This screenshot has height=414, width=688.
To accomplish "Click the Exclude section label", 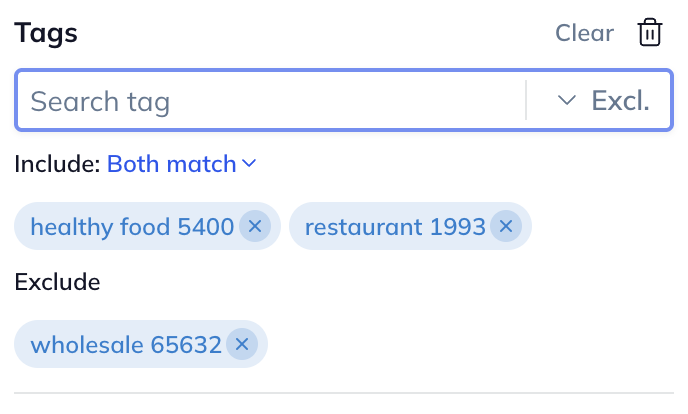I will tap(57, 282).
